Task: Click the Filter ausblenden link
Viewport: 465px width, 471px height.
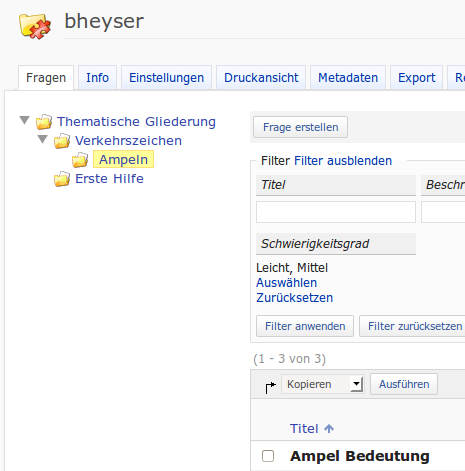Action: pyautogui.click(x=343, y=161)
